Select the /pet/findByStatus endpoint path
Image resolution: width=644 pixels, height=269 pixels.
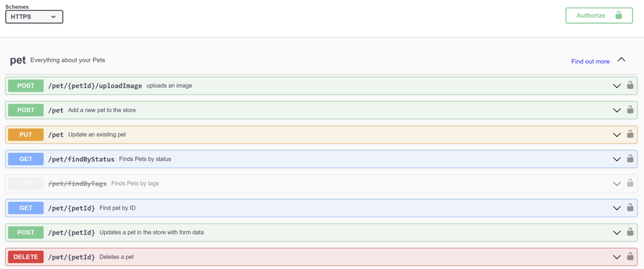click(x=81, y=159)
